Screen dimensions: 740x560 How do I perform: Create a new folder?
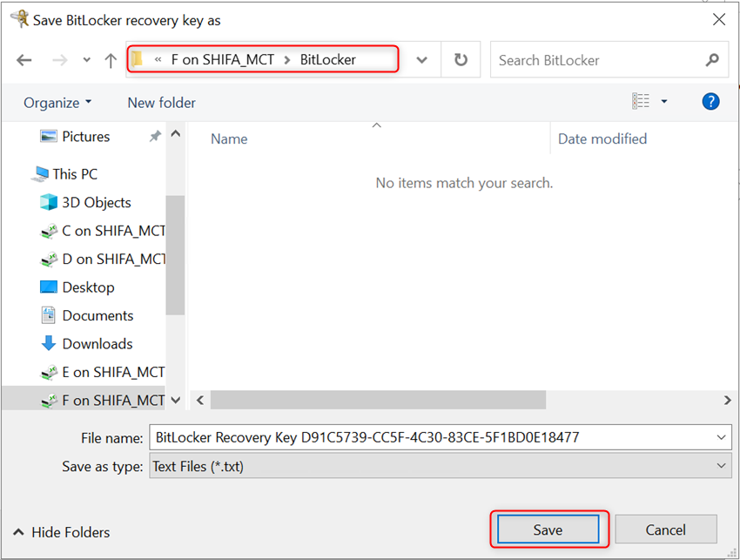160,102
